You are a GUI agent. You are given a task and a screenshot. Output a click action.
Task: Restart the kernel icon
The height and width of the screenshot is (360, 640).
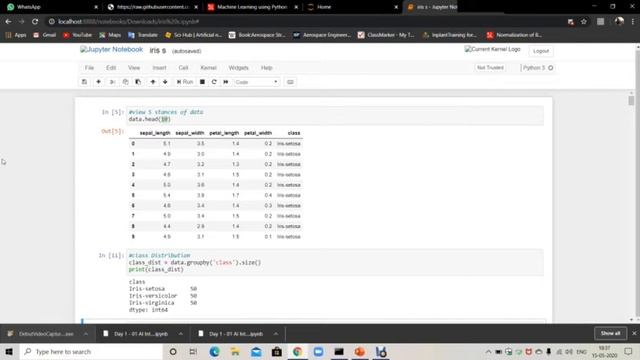(214, 82)
